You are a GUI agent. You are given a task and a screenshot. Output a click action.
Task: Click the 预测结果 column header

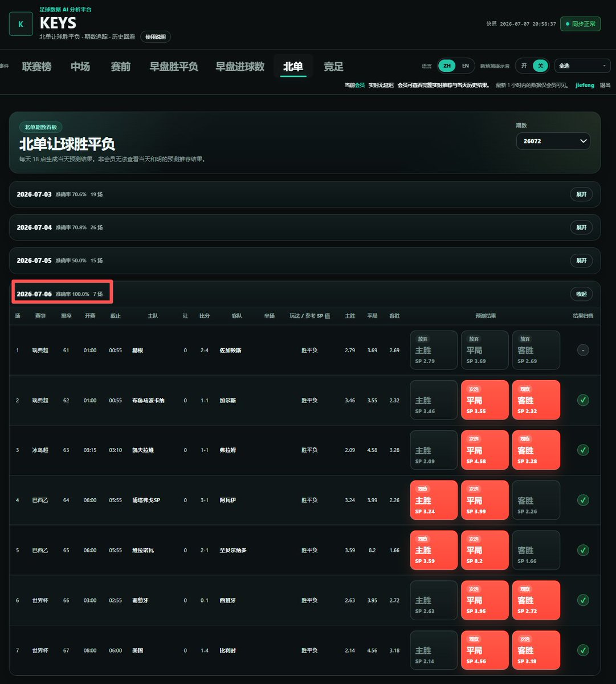pos(486,316)
